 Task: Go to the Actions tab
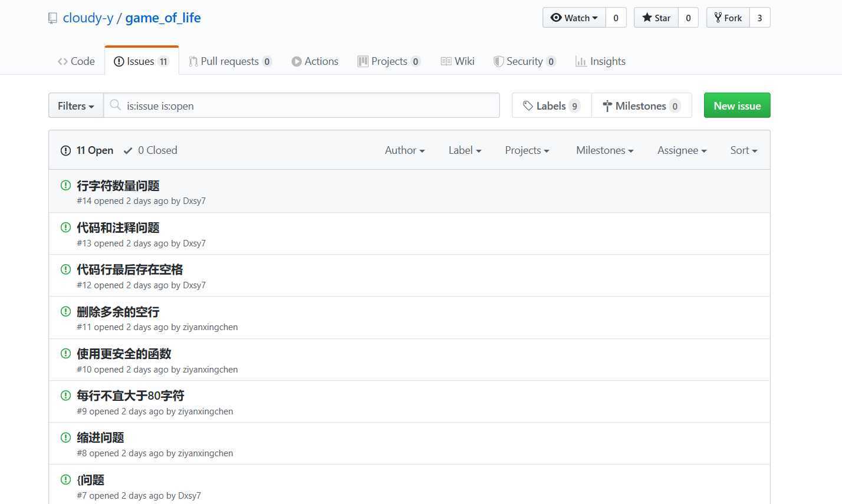pyautogui.click(x=315, y=61)
